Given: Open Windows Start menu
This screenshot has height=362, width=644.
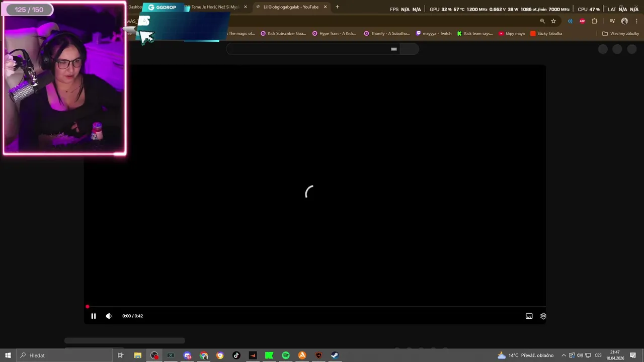Looking at the screenshot, I should click(8, 355).
